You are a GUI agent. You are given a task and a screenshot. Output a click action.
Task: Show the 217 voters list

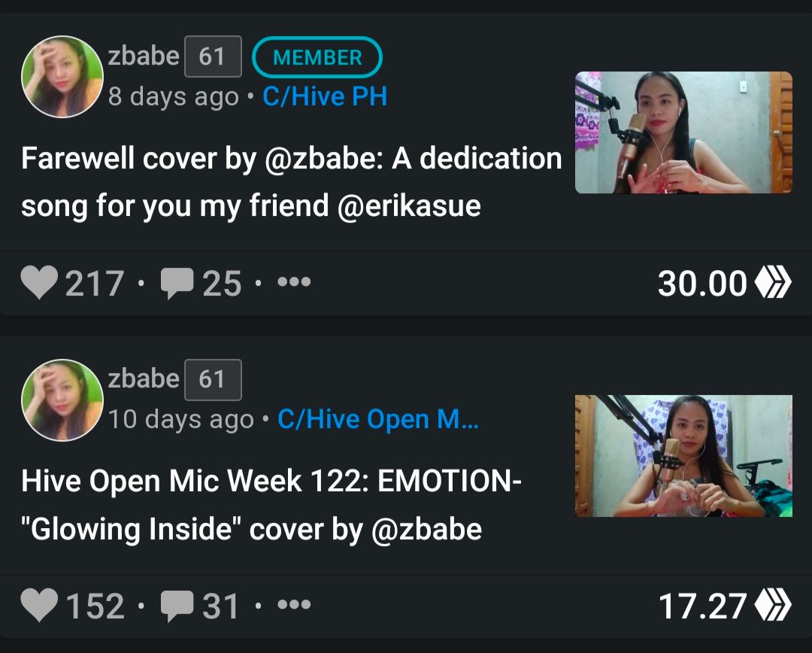[x=94, y=284]
